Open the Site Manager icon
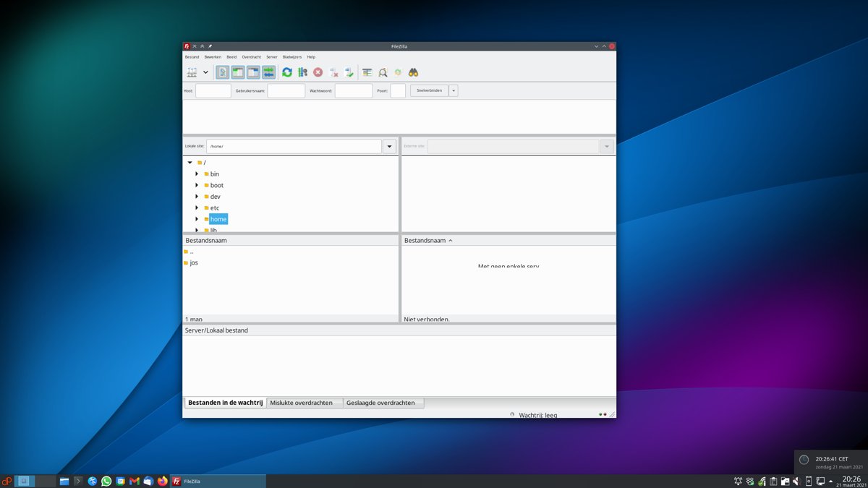The image size is (868, 488). point(192,72)
